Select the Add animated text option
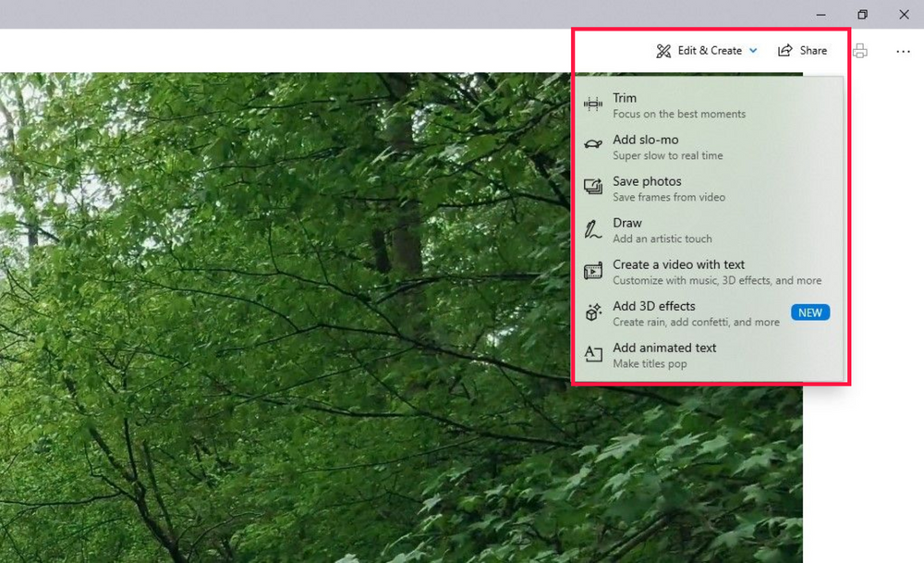 tap(664, 348)
